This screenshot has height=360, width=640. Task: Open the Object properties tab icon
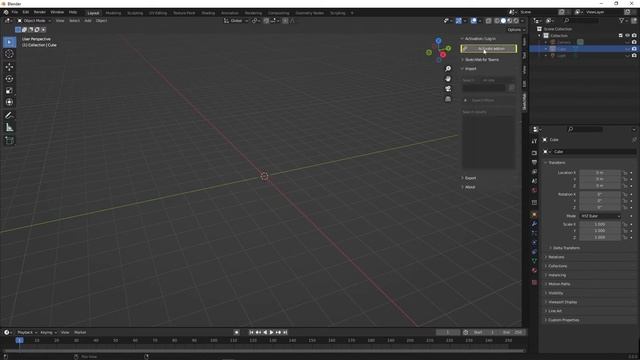534,215
